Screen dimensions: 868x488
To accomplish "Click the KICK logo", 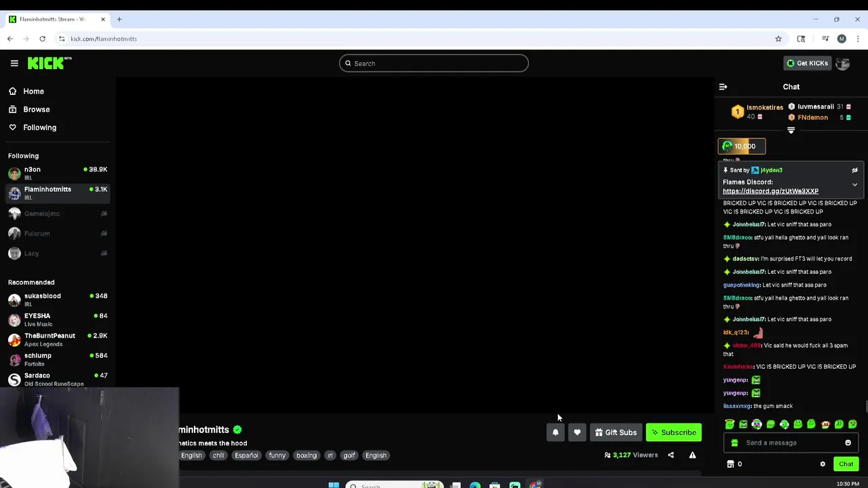I will coord(49,63).
